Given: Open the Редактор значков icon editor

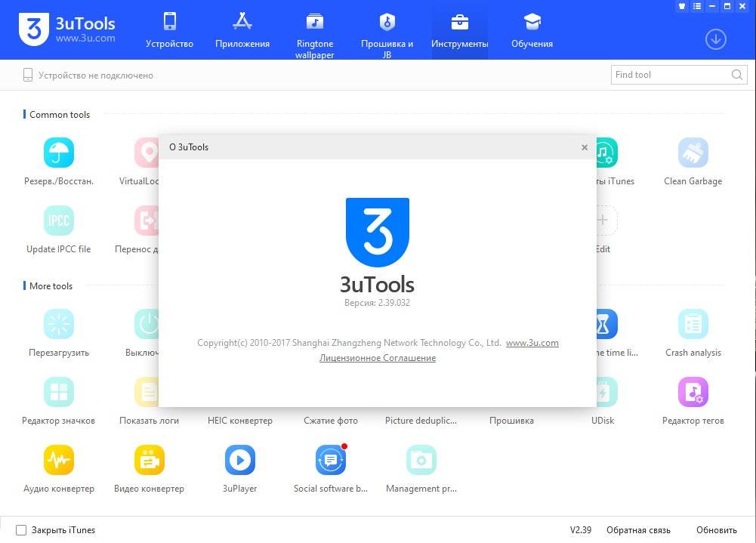Looking at the screenshot, I should [x=58, y=393].
